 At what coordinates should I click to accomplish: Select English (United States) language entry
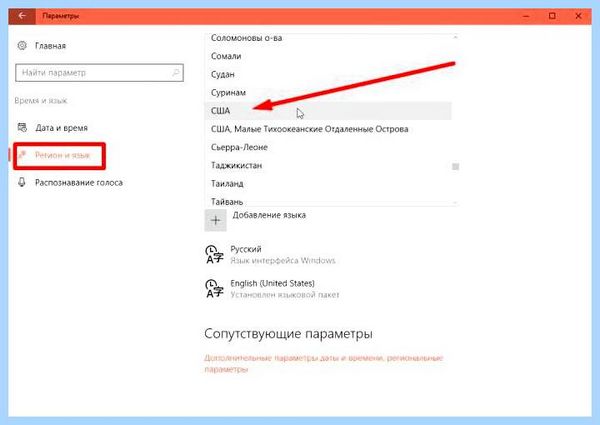click(272, 289)
